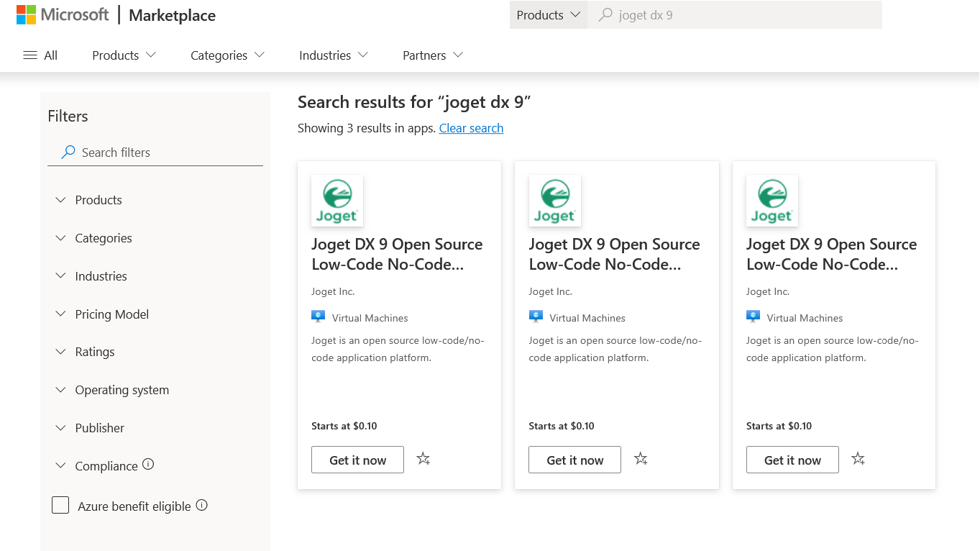Favorite the second Joget card star icon

tap(641, 459)
